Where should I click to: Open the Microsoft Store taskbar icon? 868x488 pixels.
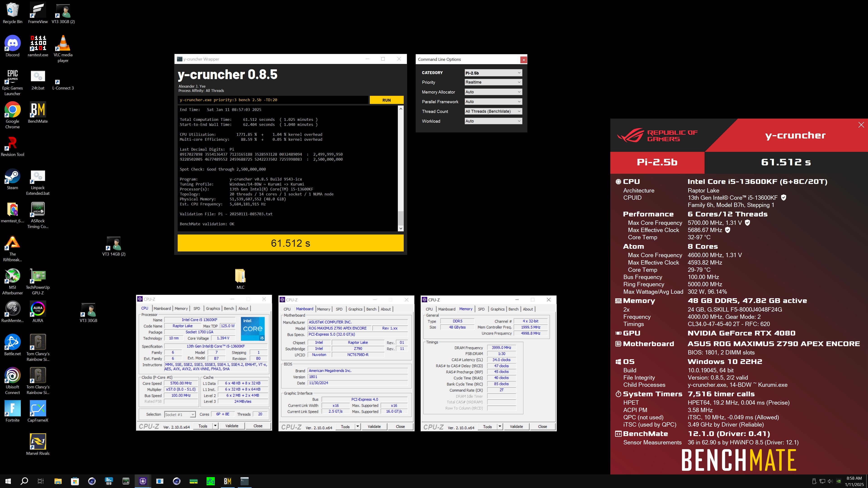(75, 481)
